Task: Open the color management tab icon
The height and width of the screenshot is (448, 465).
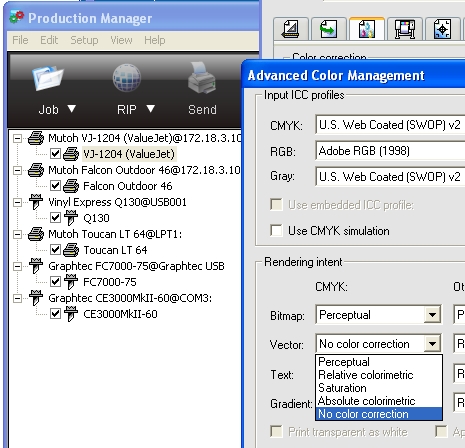Action: [x=366, y=29]
